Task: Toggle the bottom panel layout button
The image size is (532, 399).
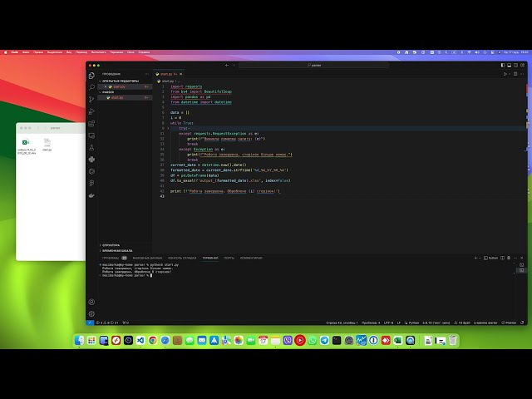Action: (510, 65)
